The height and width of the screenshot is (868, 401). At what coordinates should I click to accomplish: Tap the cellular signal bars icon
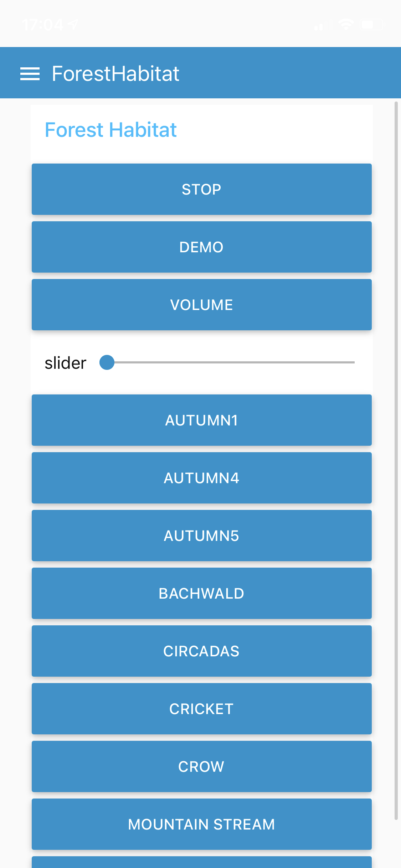pyautogui.click(x=323, y=25)
